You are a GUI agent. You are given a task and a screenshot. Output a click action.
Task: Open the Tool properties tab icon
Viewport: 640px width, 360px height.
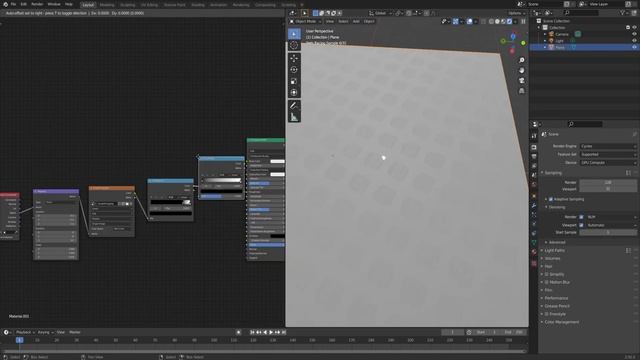(534, 136)
